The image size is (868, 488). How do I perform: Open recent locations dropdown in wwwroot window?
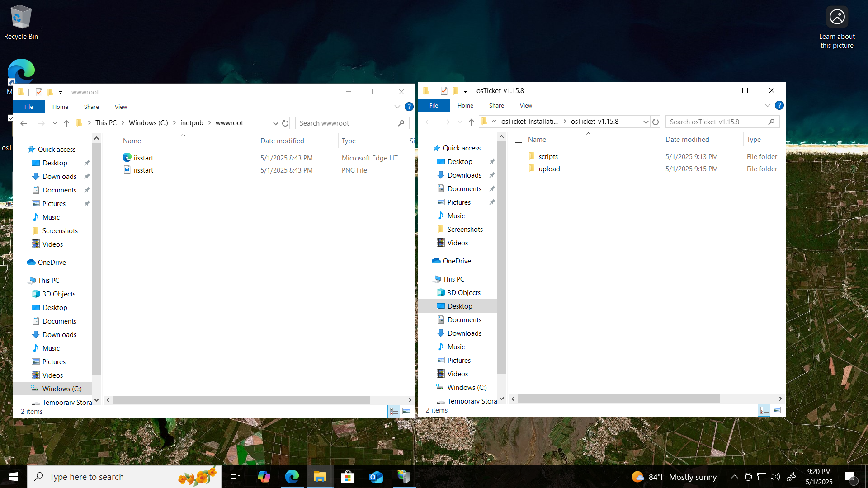click(55, 123)
